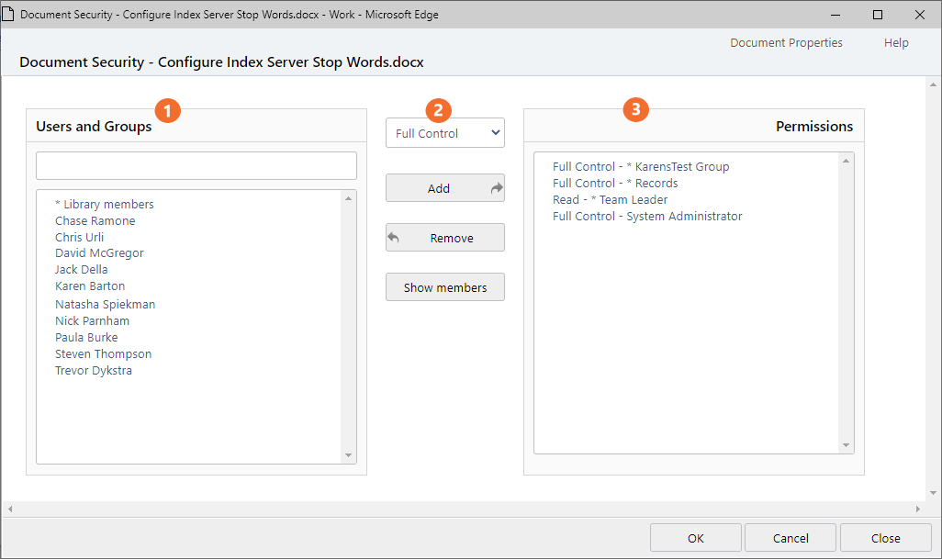Click OK to confirm security changes
The height and width of the screenshot is (560, 942).
coord(695,538)
